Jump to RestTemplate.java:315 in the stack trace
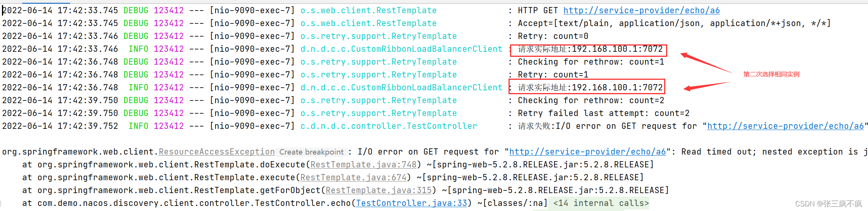 [x=379, y=190]
